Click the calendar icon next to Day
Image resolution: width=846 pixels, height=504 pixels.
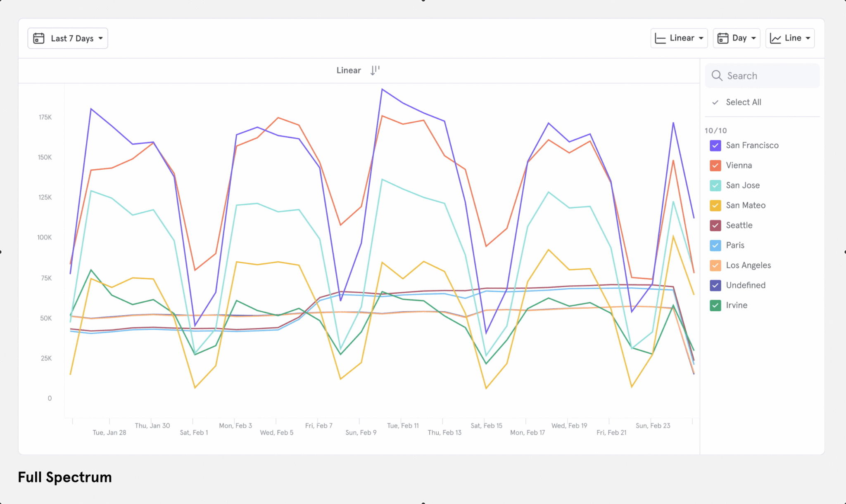[723, 38]
